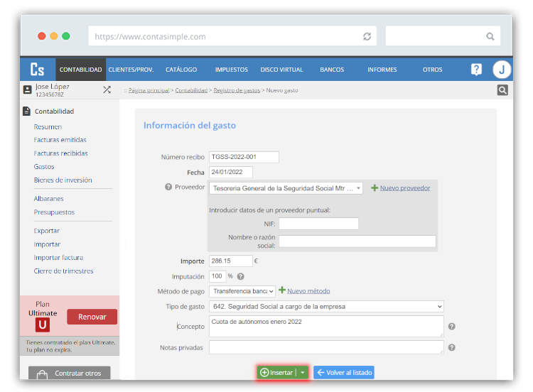Open the Método de pago dropdown
Viewport: 533px width, 392px height.
pyautogui.click(x=242, y=291)
